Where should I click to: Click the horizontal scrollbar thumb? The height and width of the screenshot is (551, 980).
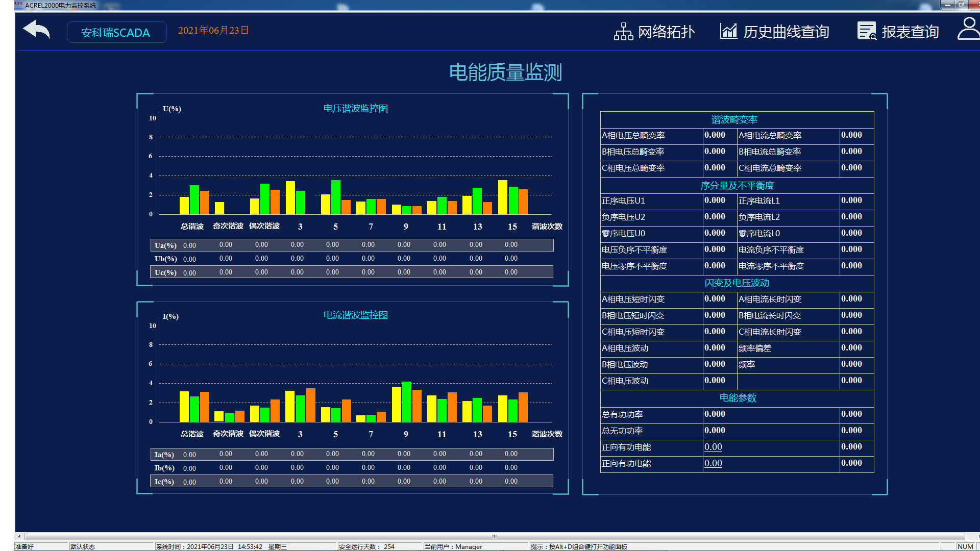point(494,536)
